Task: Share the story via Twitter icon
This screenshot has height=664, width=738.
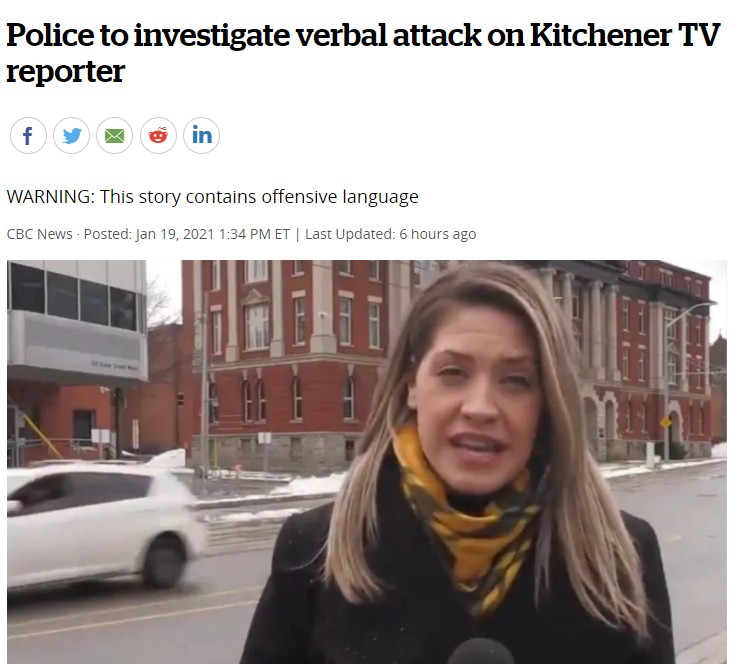Action: [x=72, y=136]
